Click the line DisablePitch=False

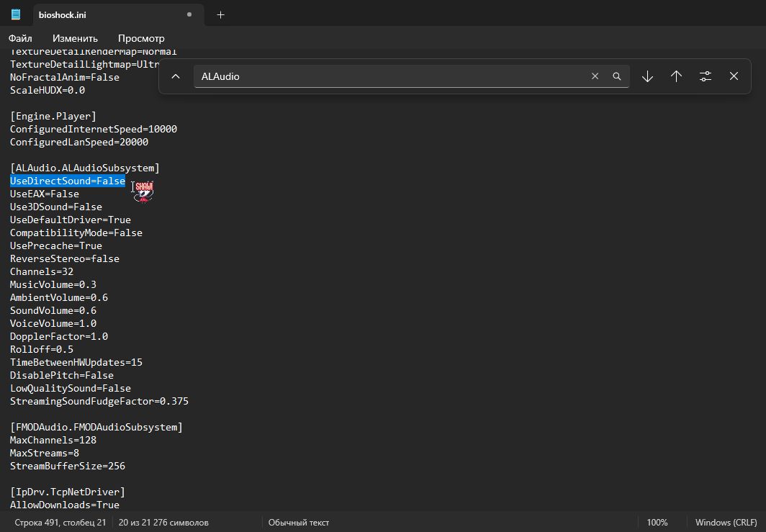62,375
